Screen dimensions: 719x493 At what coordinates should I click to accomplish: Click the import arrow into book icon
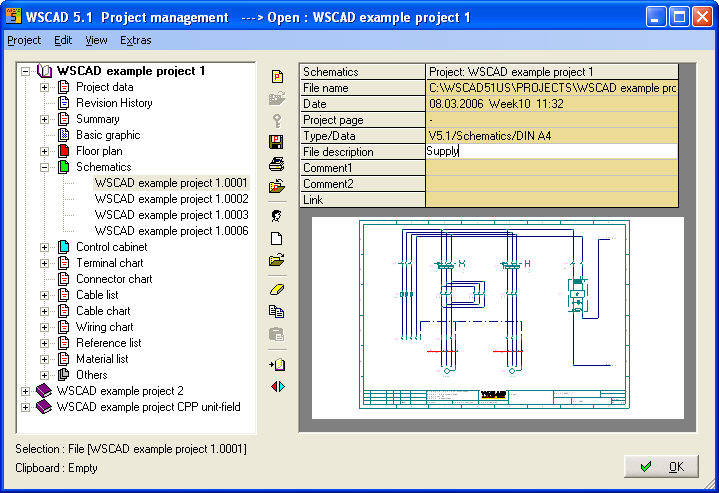coord(277,365)
